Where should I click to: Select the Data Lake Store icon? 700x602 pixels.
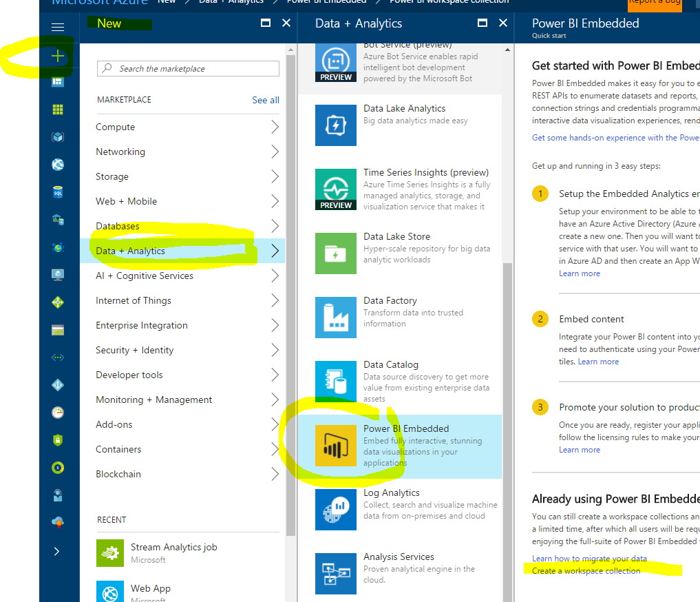pyautogui.click(x=336, y=253)
